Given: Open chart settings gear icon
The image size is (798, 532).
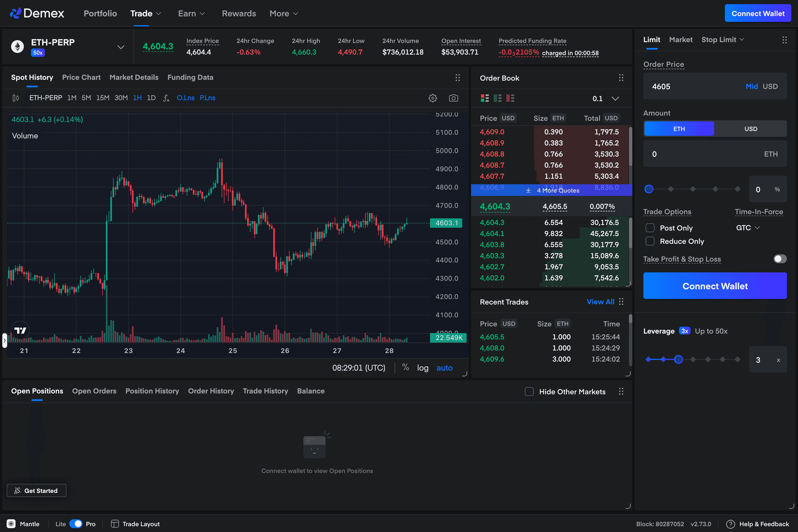Looking at the screenshot, I should 433,98.
